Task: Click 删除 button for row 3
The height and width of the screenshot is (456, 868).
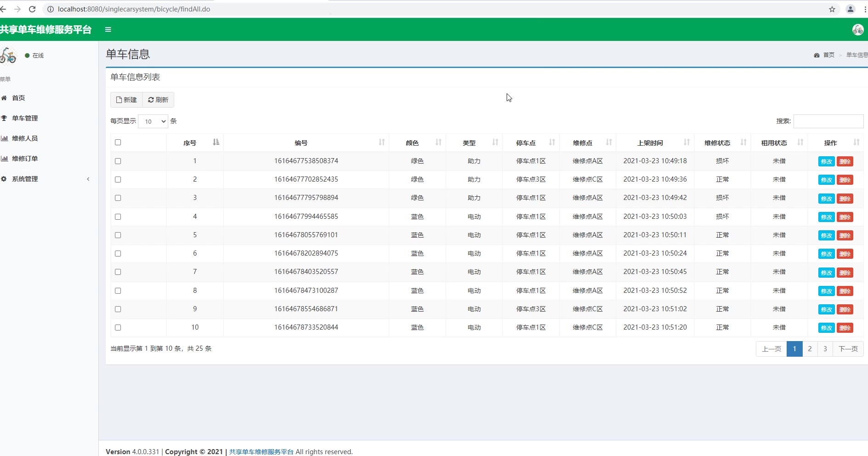Action: 845,199
